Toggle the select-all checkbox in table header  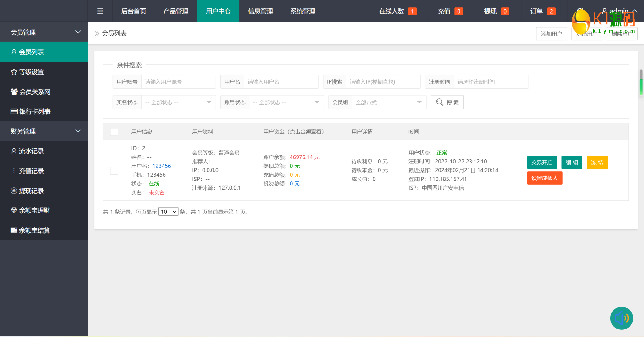point(114,132)
